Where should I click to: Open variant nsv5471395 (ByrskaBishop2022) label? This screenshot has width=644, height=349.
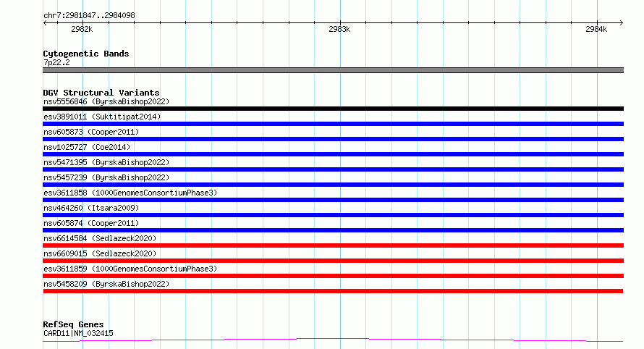[x=106, y=162]
